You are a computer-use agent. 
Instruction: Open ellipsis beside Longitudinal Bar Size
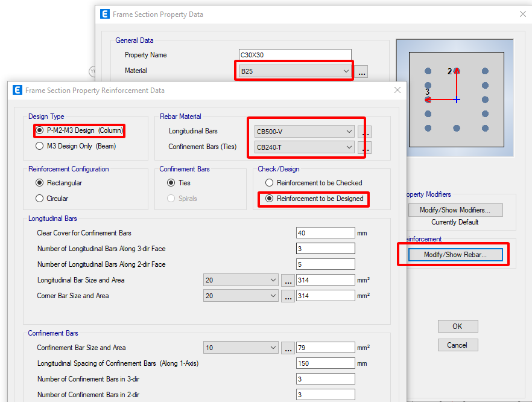click(x=288, y=280)
